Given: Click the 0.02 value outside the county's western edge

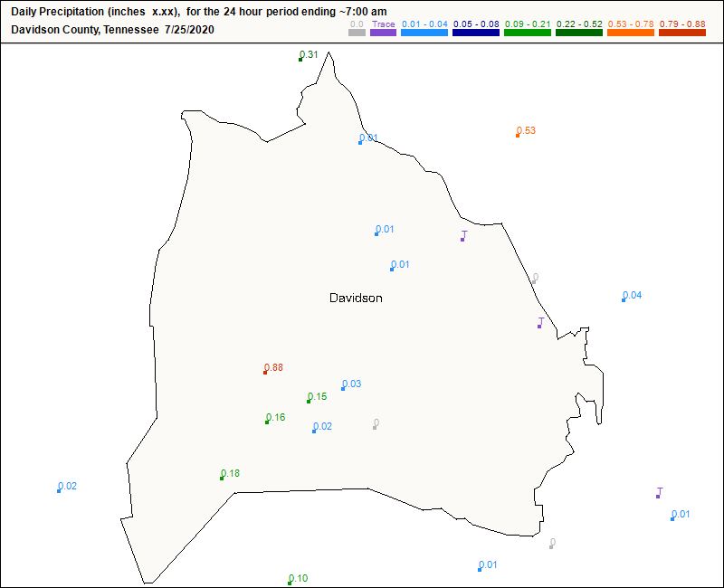Looking at the screenshot, I should [x=67, y=486].
